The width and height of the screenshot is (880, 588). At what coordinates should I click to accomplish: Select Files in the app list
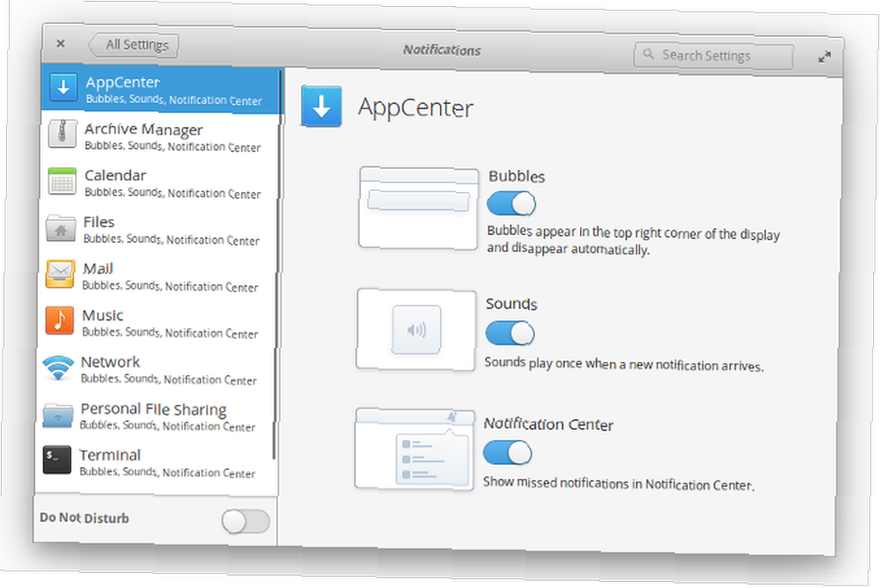tap(158, 230)
